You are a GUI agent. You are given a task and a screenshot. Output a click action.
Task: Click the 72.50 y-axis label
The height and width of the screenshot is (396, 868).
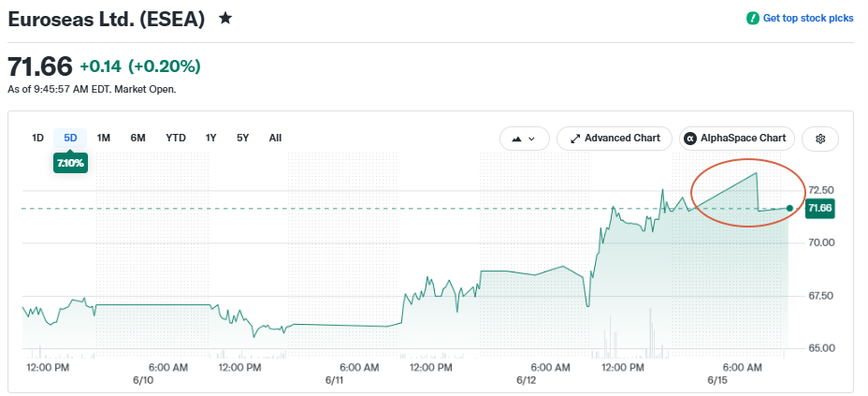[821, 191]
